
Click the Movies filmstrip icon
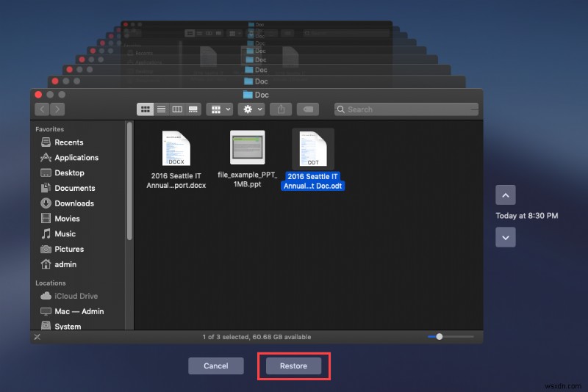pyautogui.click(x=46, y=218)
